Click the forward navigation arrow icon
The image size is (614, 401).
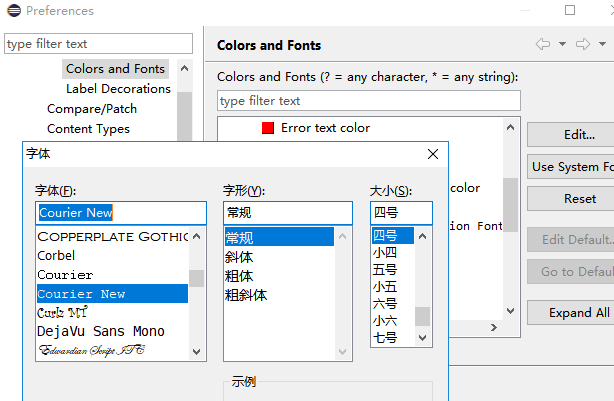coord(584,44)
